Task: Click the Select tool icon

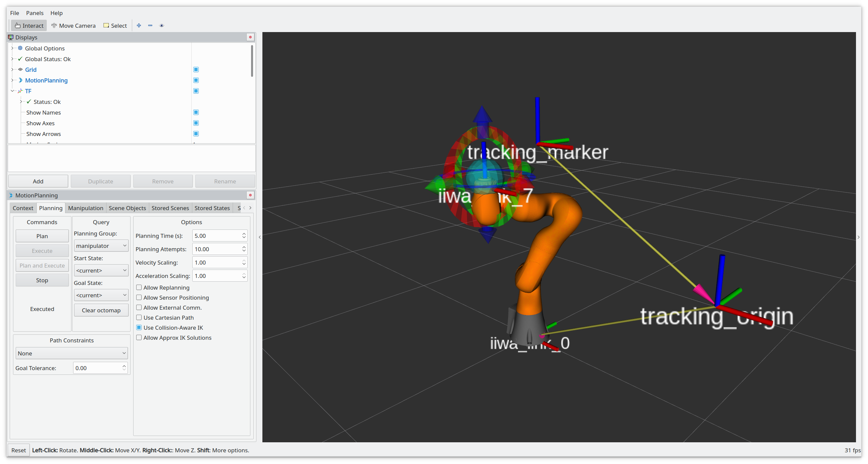Action: (106, 26)
